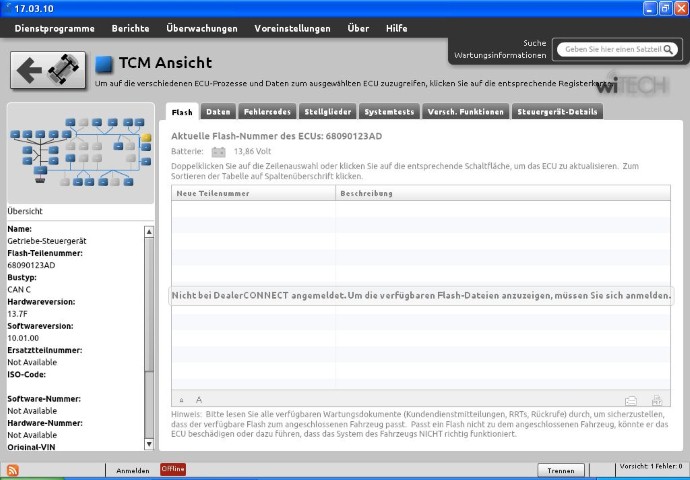Screen dimensions: 690x480
Task: Click the back arrow vehicle button
Action: (x=47, y=69)
